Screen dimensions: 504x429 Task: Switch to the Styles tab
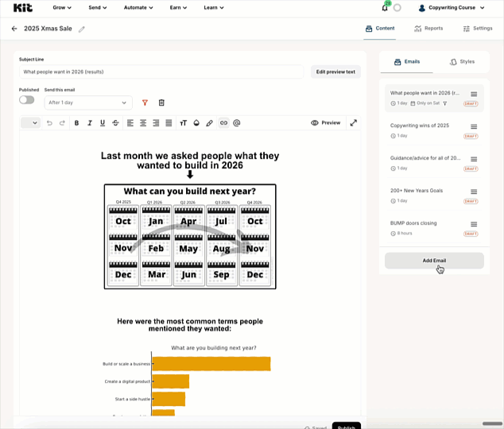tap(462, 61)
